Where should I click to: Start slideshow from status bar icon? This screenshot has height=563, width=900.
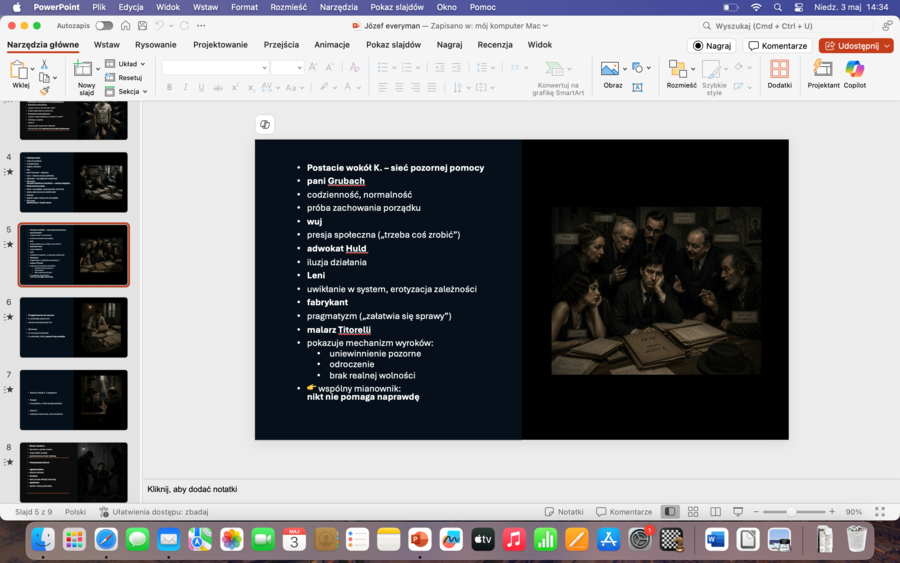click(738, 511)
